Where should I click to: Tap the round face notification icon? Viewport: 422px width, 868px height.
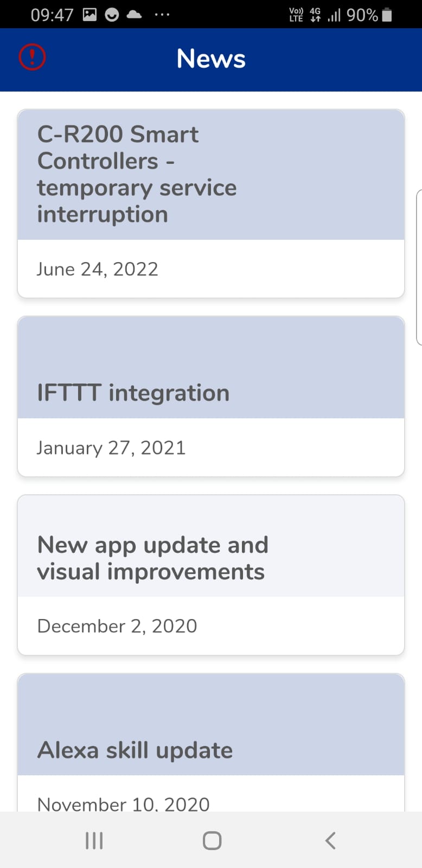(112, 15)
